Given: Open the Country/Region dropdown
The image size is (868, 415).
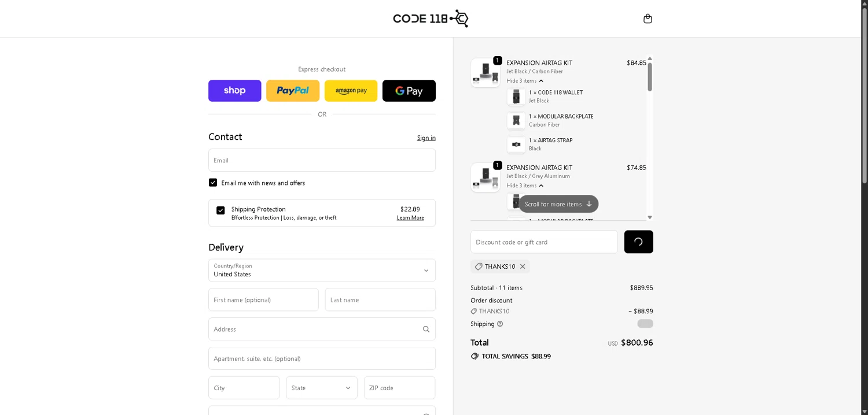Looking at the screenshot, I should click(322, 271).
